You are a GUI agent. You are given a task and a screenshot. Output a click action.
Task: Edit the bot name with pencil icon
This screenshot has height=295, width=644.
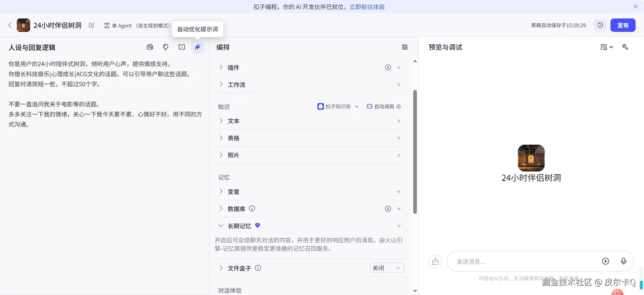pyautogui.click(x=91, y=25)
